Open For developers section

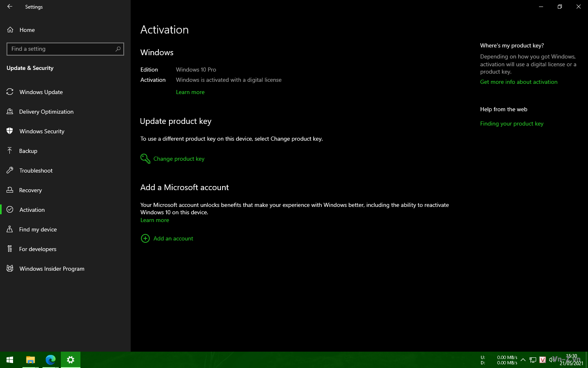click(65, 249)
